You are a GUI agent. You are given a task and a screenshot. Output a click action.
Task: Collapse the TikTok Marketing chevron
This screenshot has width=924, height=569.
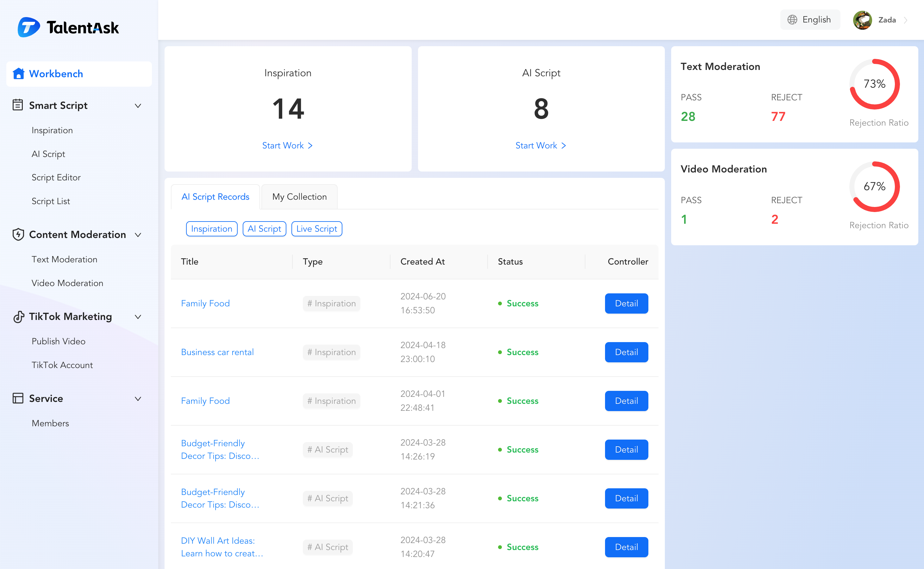pyautogui.click(x=138, y=317)
